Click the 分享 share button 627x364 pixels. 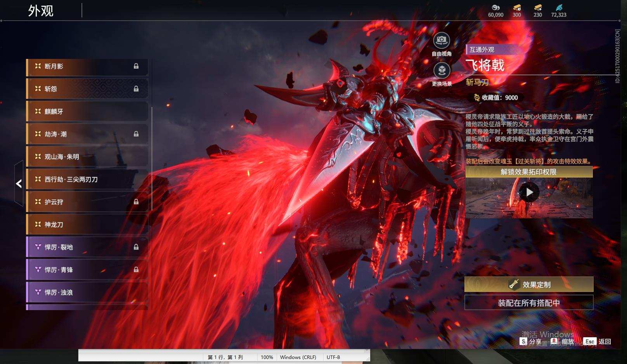pos(531,342)
